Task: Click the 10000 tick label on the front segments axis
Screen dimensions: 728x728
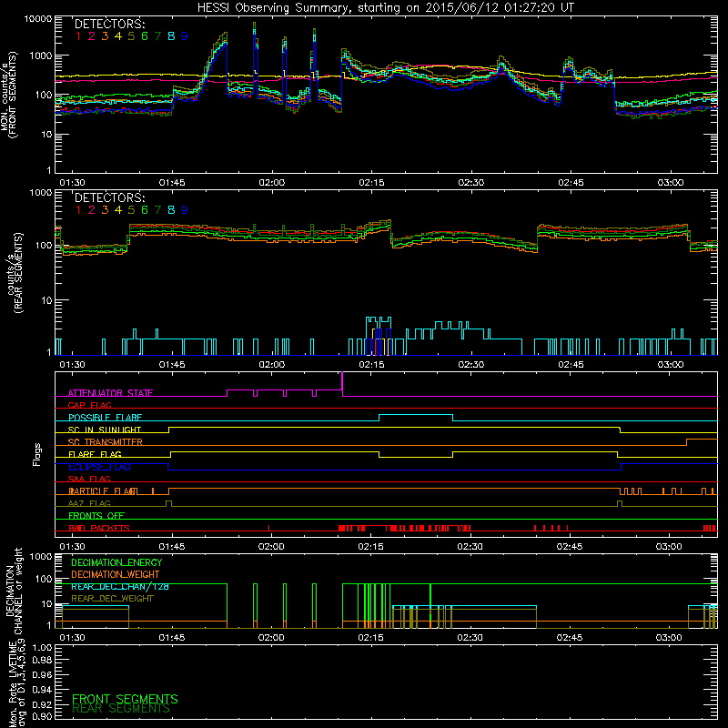Action: (x=38, y=19)
